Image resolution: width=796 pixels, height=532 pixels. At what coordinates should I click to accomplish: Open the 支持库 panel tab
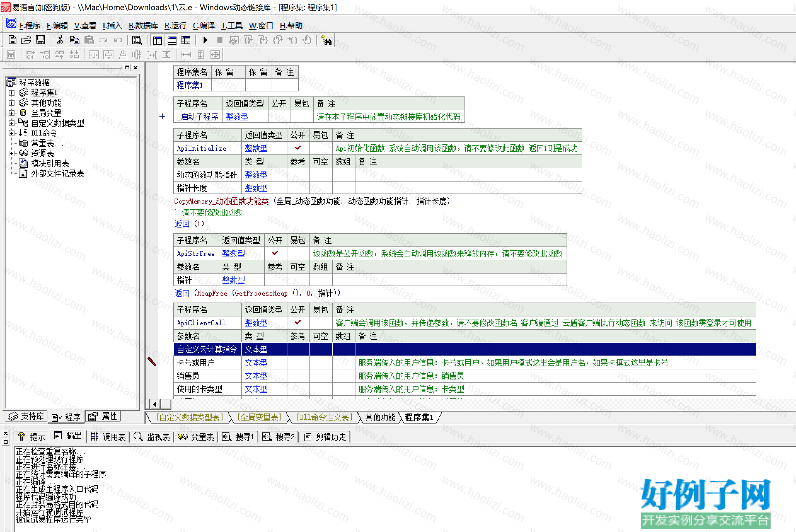(26, 416)
